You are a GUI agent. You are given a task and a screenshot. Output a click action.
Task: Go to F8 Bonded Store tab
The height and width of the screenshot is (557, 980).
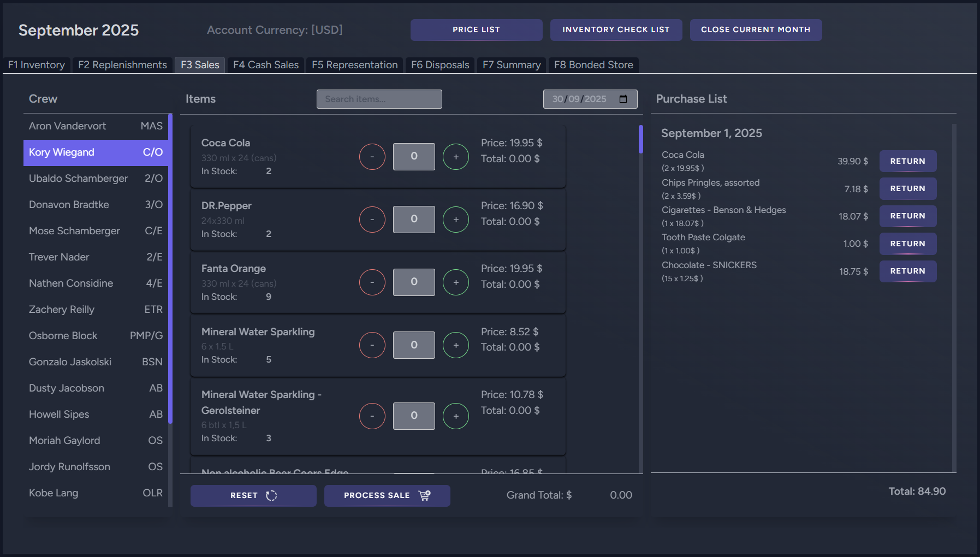pos(593,65)
